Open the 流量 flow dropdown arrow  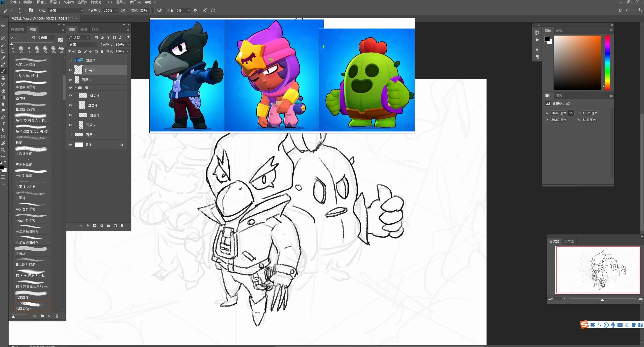(x=152, y=10)
